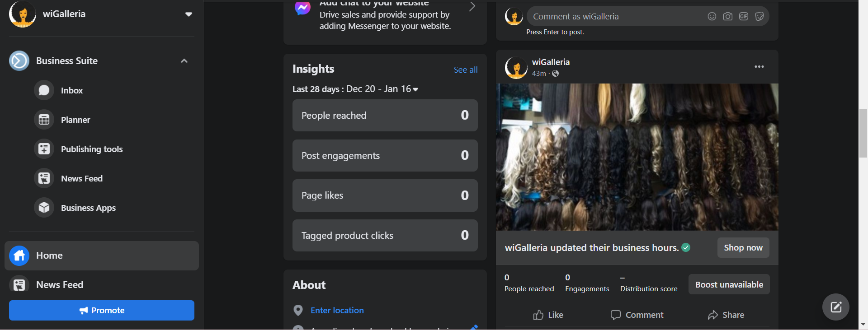The image size is (868, 330).
Task: Add a sticker to the comment
Action: pyautogui.click(x=759, y=16)
